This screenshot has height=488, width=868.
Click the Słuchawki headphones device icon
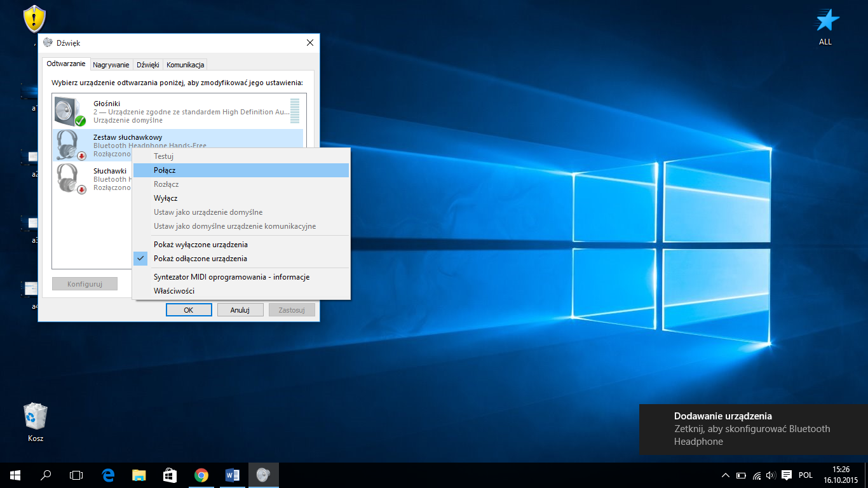tap(69, 179)
